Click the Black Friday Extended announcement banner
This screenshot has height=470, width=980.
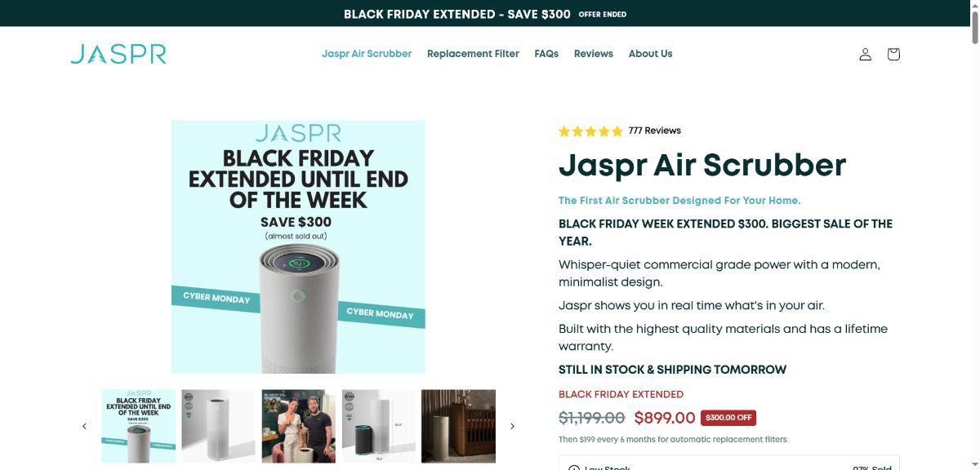[485, 14]
